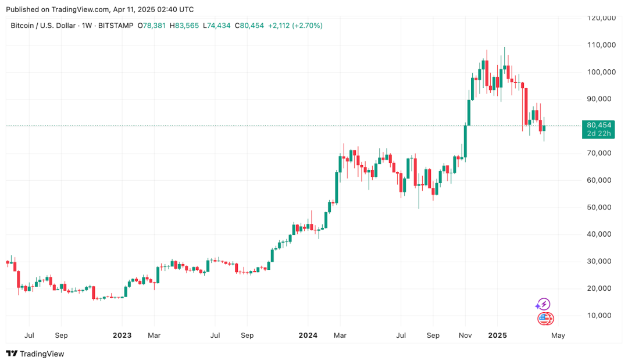
Task: Click the 110,000 price axis label
Action: tap(601, 45)
